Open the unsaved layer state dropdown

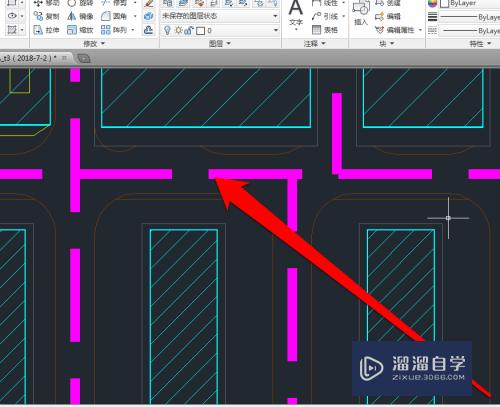220,16
